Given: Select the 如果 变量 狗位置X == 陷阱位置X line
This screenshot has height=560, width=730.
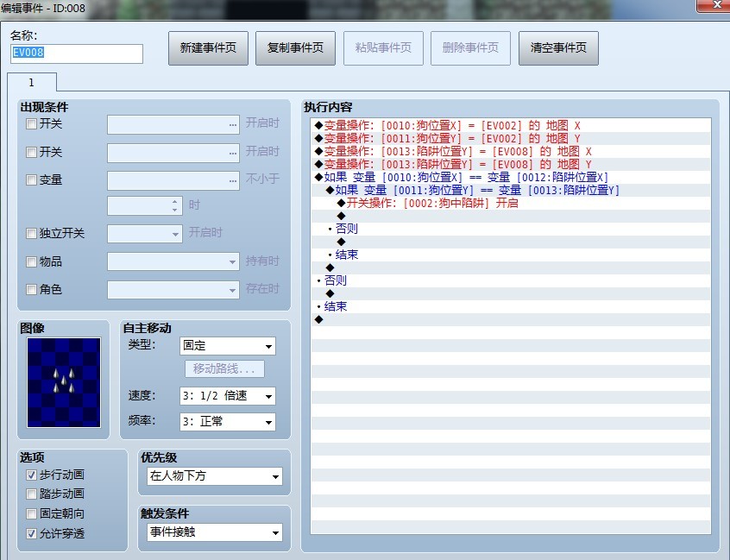Looking at the screenshot, I should coord(511,178).
